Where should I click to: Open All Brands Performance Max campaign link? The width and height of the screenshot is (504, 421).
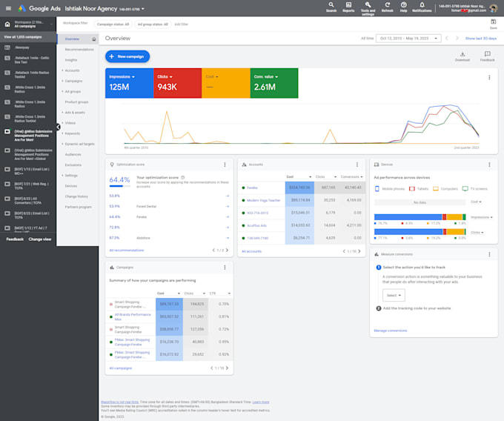133,317
